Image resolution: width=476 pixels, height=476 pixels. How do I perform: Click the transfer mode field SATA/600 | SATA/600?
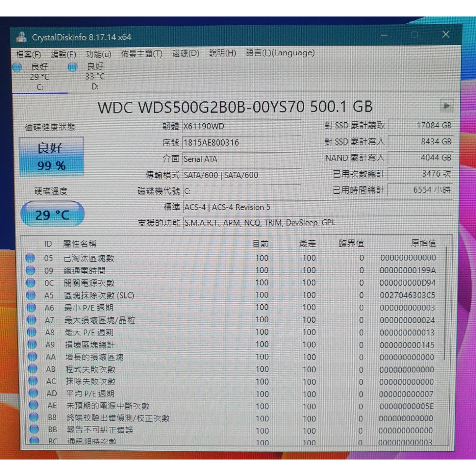coord(241,175)
